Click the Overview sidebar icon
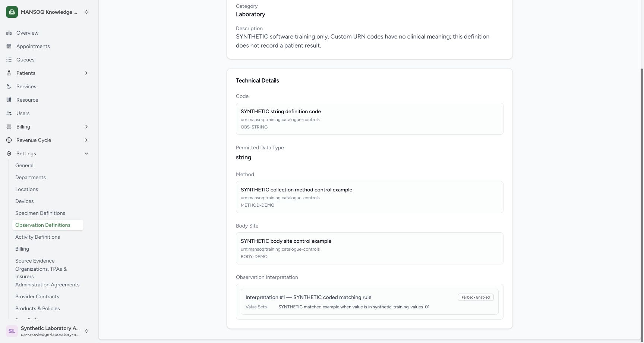The height and width of the screenshot is (343, 644). 9,33
